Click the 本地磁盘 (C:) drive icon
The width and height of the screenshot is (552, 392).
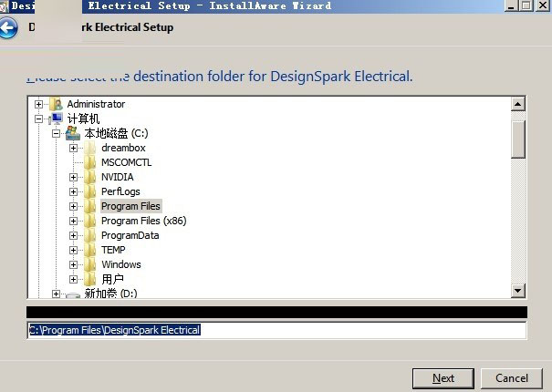point(73,133)
